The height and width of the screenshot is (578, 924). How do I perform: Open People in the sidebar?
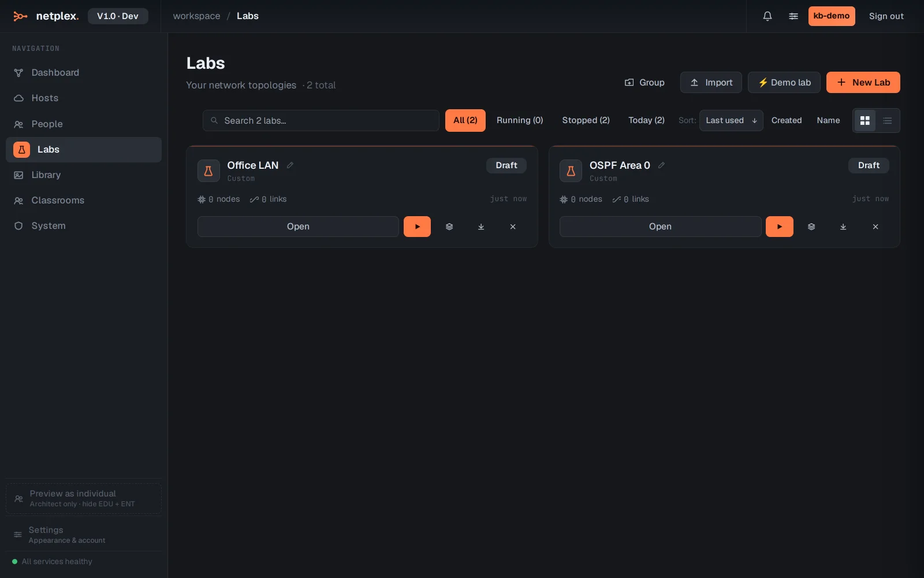click(x=84, y=124)
